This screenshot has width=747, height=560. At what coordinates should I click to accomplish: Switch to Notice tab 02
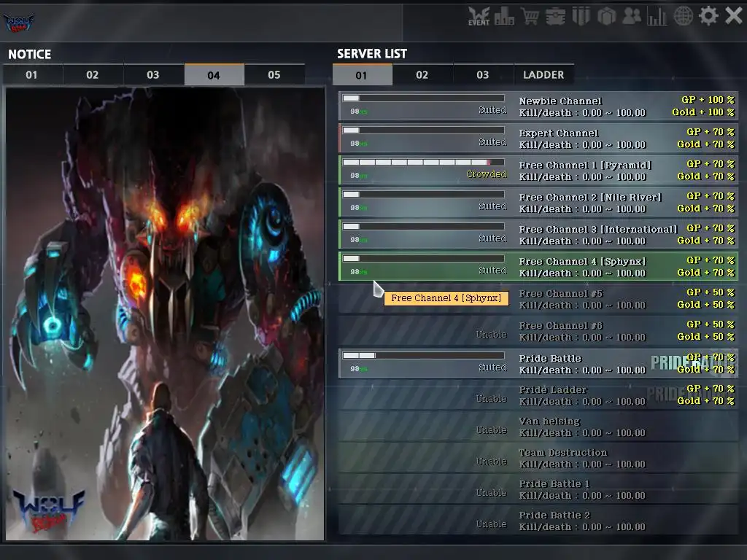[93, 75]
